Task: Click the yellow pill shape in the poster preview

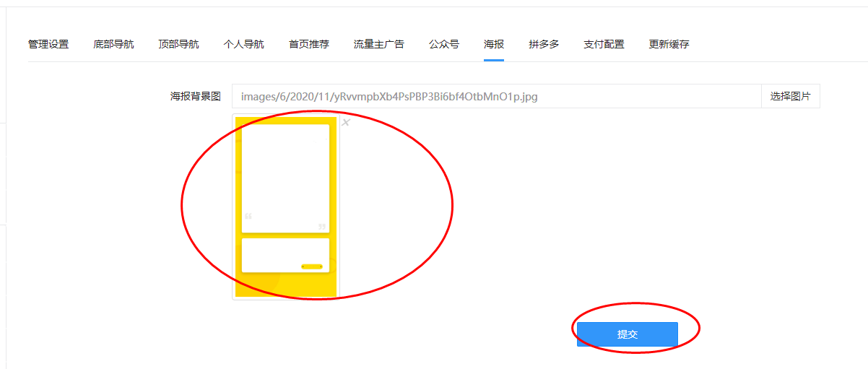Action: 312,266
